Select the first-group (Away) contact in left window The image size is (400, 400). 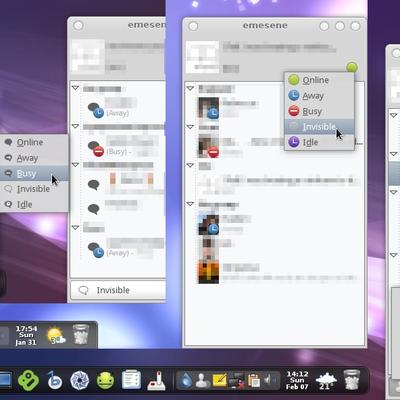pos(123,107)
